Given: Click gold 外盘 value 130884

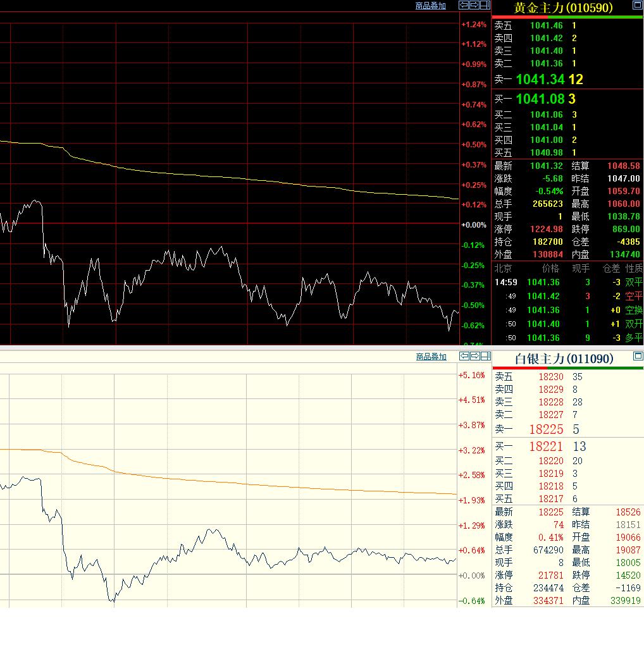Looking at the screenshot, I should pyautogui.click(x=547, y=254).
